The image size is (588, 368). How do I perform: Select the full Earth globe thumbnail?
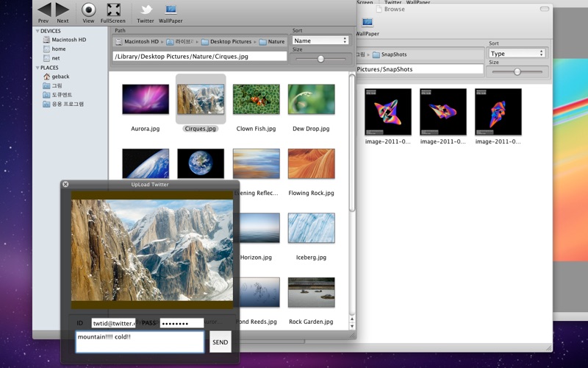201,163
